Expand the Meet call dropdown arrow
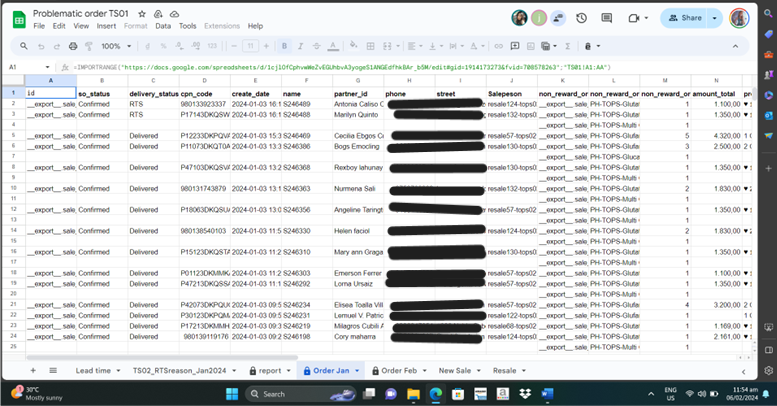The height and width of the screenshot is (406, 777). (646, 18)
